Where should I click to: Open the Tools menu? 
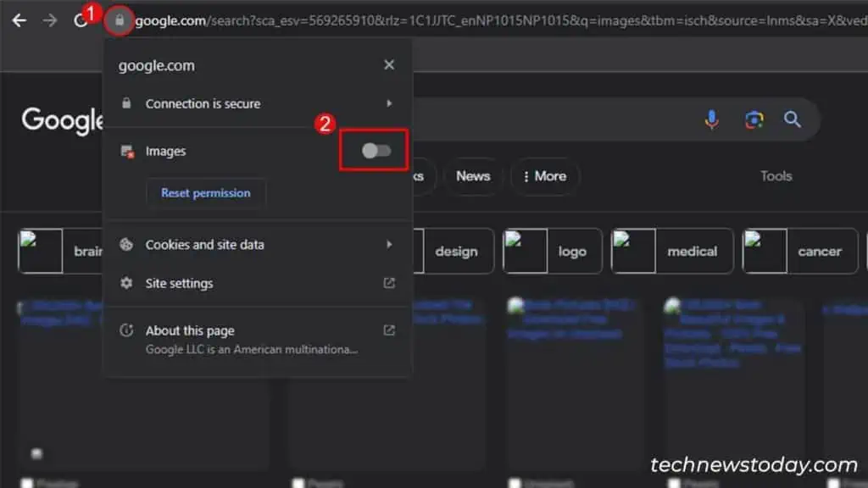pos(776,175)
